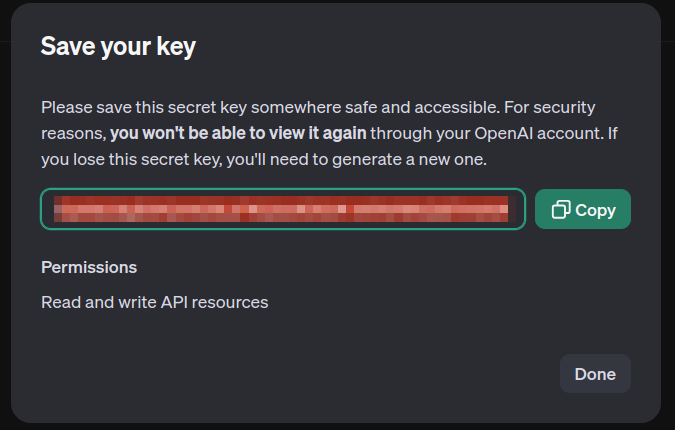The height and width of the screenshot is (430, 675).
Task: Click empty space left of Done button
Action: point(300,374)
